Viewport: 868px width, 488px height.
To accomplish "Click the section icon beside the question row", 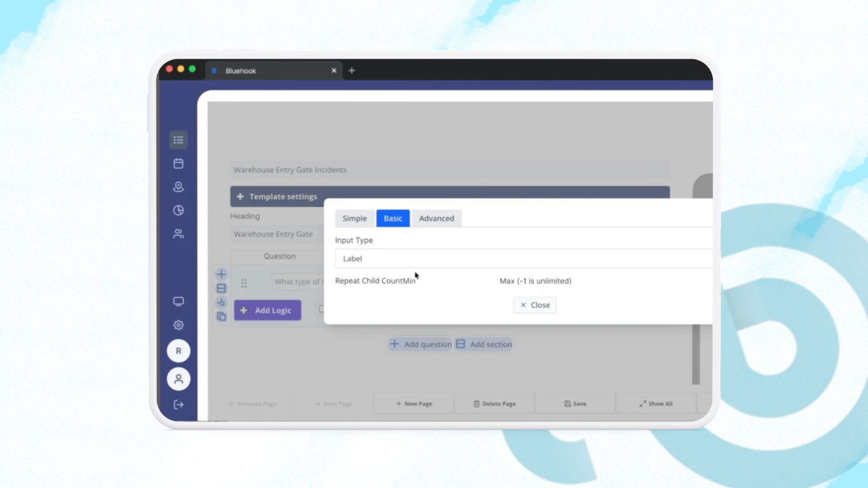I will pos(221,288).
